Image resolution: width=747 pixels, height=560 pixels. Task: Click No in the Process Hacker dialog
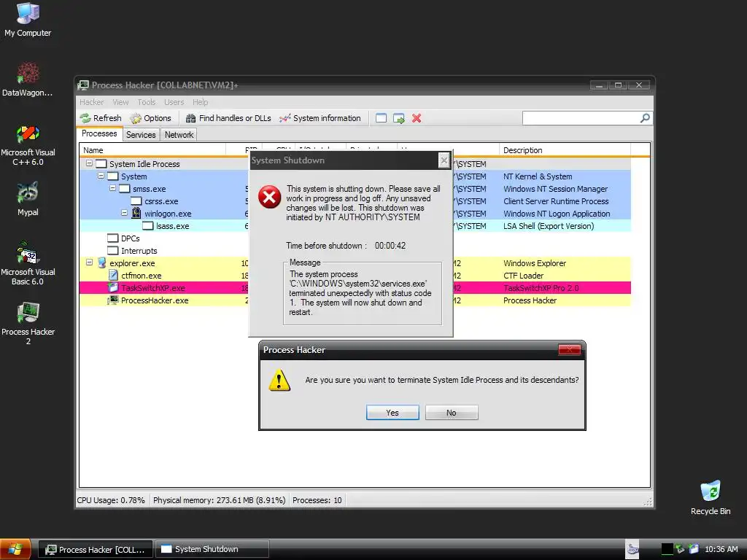click(451, 413)
